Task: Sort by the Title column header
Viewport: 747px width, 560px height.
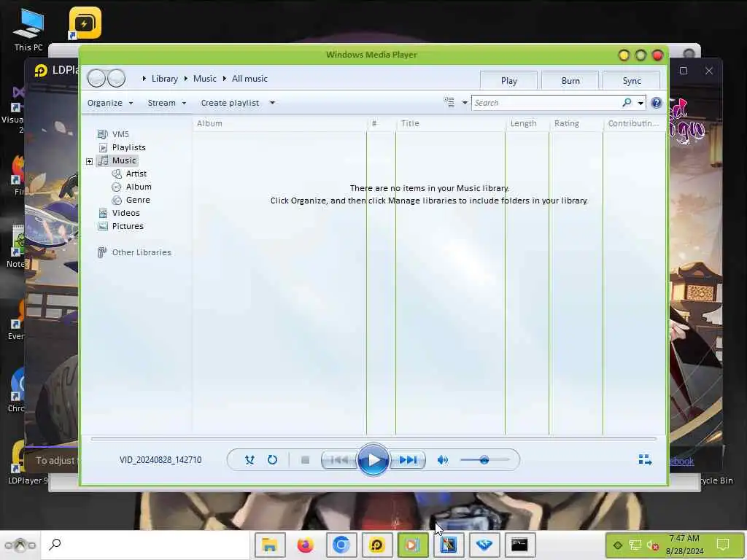Action: [450, 123]
